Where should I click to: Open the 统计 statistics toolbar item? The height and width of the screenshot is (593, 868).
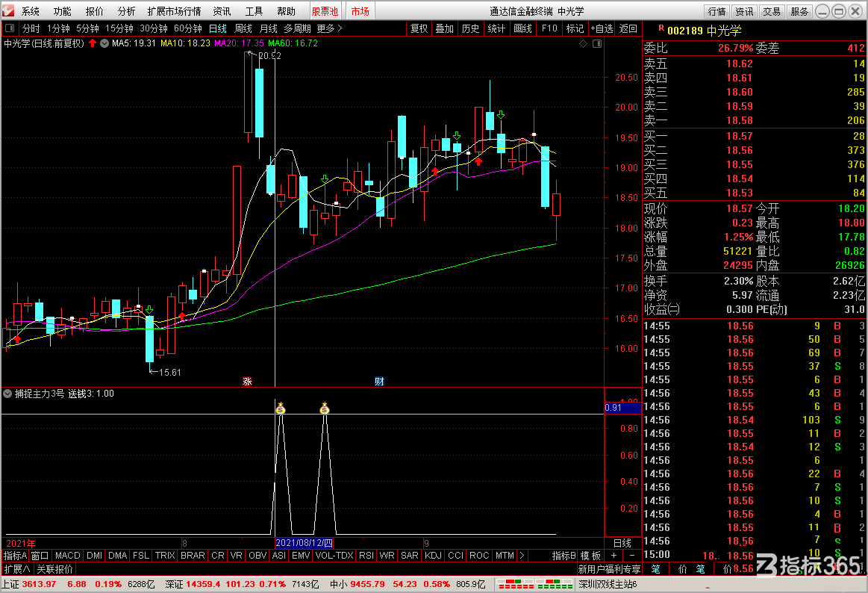[496, 28]
